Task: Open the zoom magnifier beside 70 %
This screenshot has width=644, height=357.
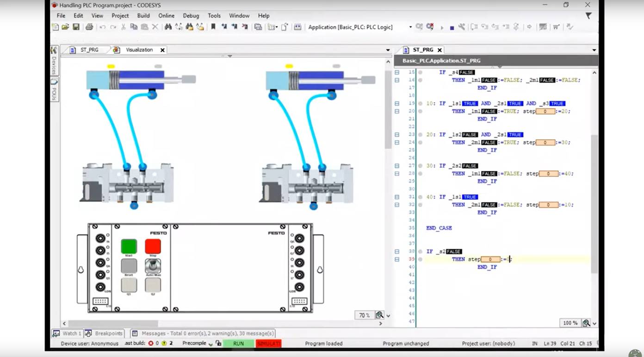Action: (x=379, y=315)
